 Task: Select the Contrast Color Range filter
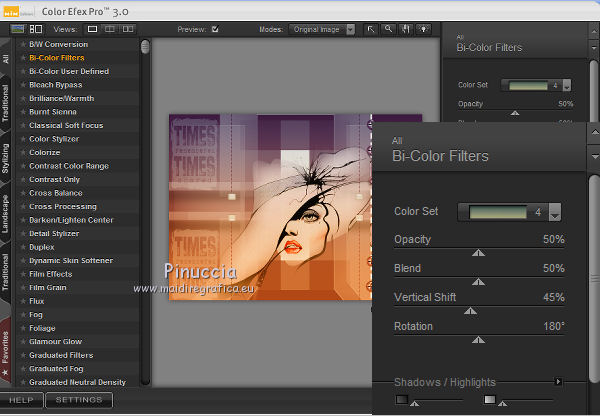[69, 166]
